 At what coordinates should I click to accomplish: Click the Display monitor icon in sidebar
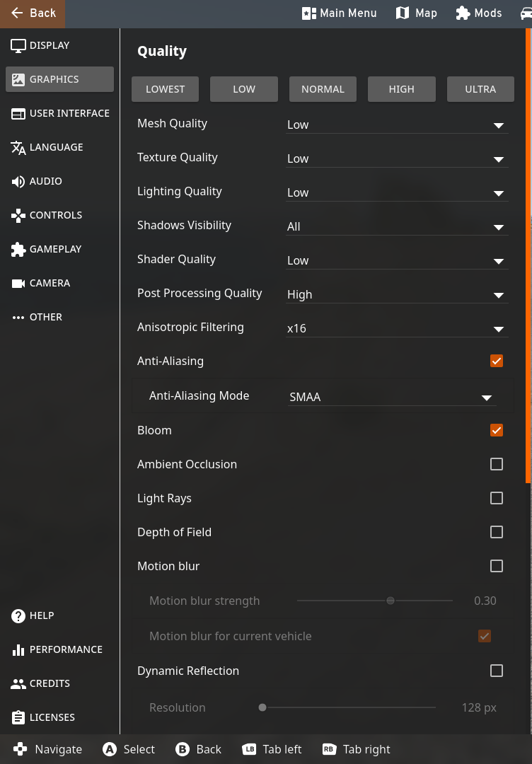click(x=18, y=46)
